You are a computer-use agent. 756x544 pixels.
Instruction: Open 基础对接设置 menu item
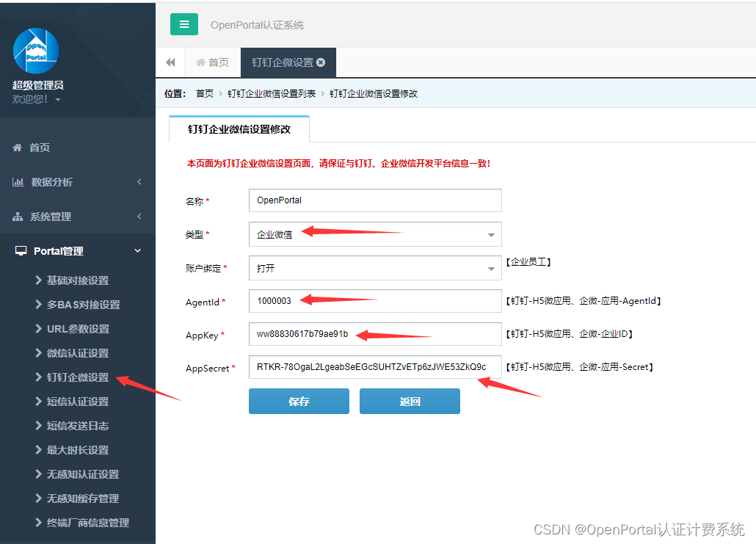click(x=77, y=280)
